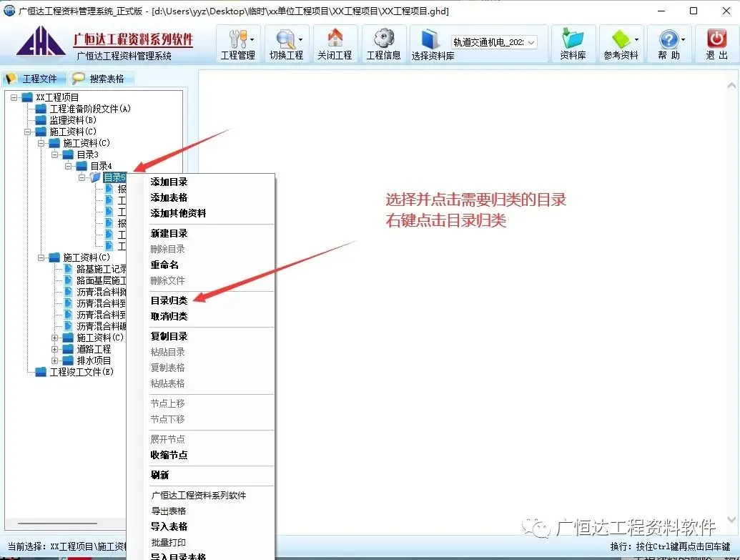This screenshot has width=740, height=560.
Task: Click scroll-down arrow of main panel
Action: pyautogui.click(x=731, y=519)
